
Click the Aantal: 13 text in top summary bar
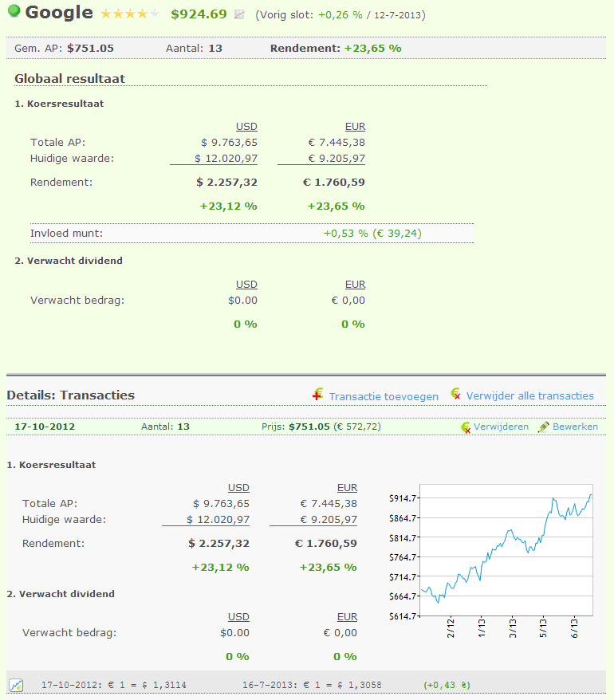194,48
